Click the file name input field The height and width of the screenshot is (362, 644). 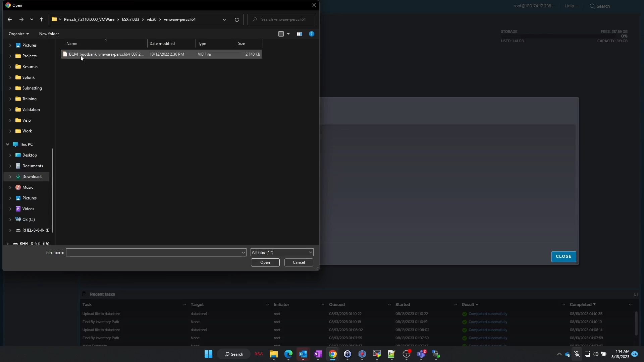(155, 252)
